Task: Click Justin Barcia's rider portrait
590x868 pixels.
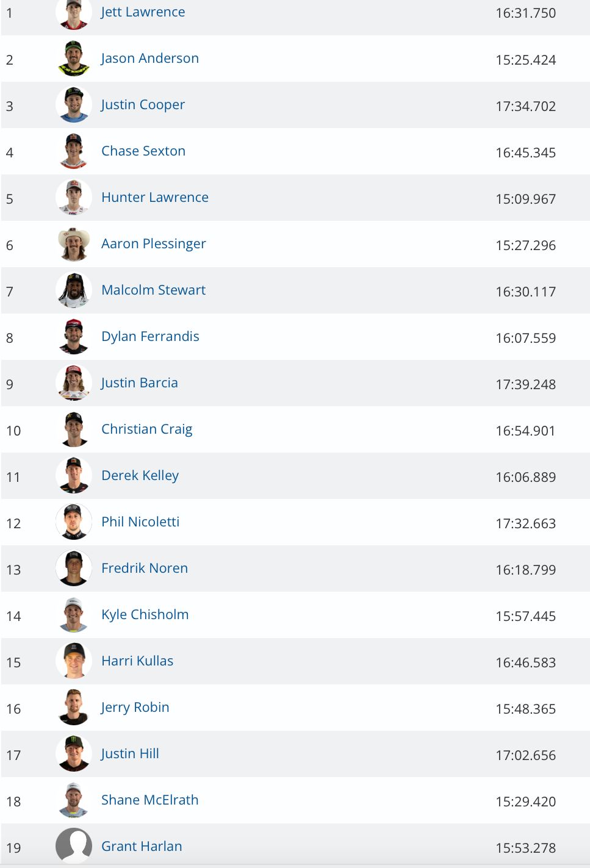Action: tap(74, 383)
